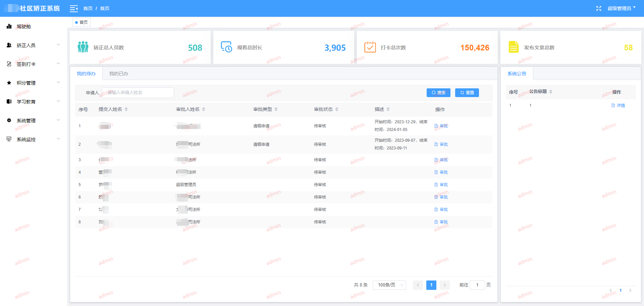Click the 发布文章总数 document icon
644x306 pixels.
point(514,47)
